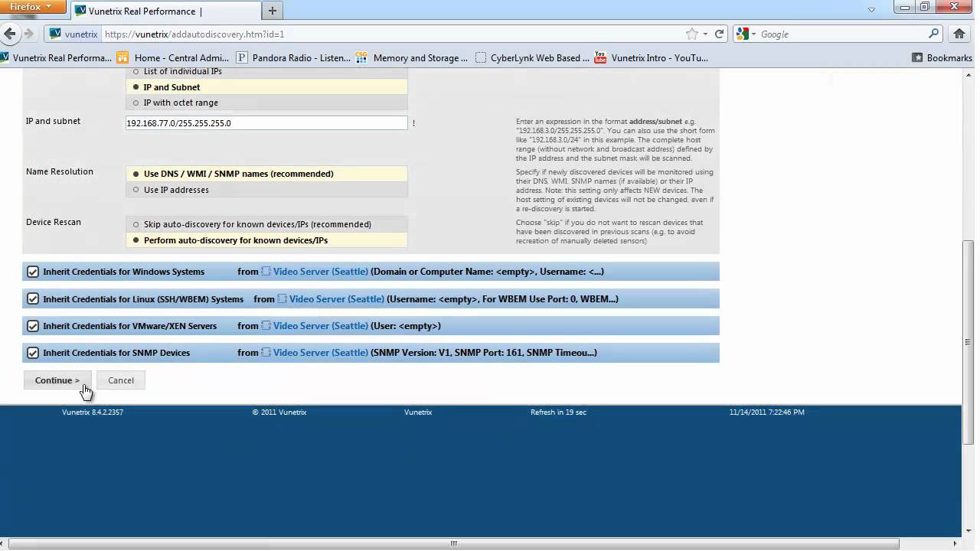Viewport: 980px width, 551px height.
Task: Open Home - Central Admi... bookmark
Action: point(173,57)
